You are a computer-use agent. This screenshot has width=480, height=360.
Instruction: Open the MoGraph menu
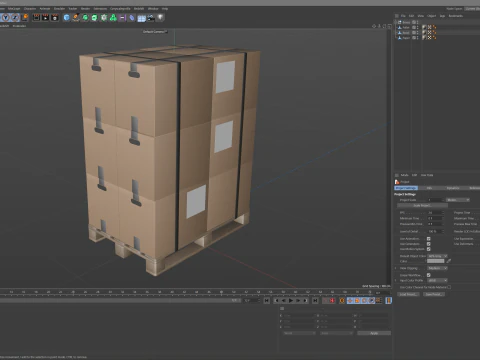[x=14, y=9]
